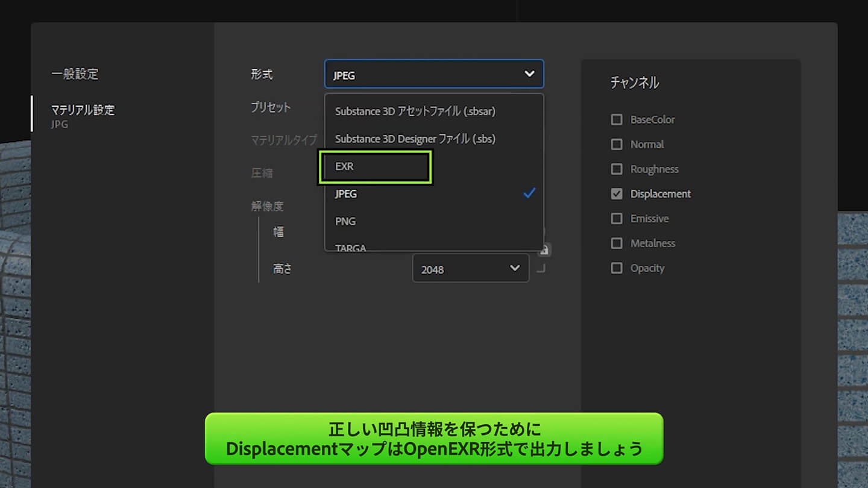
Task: Click the 幅 width label
Action: [278, 232]
